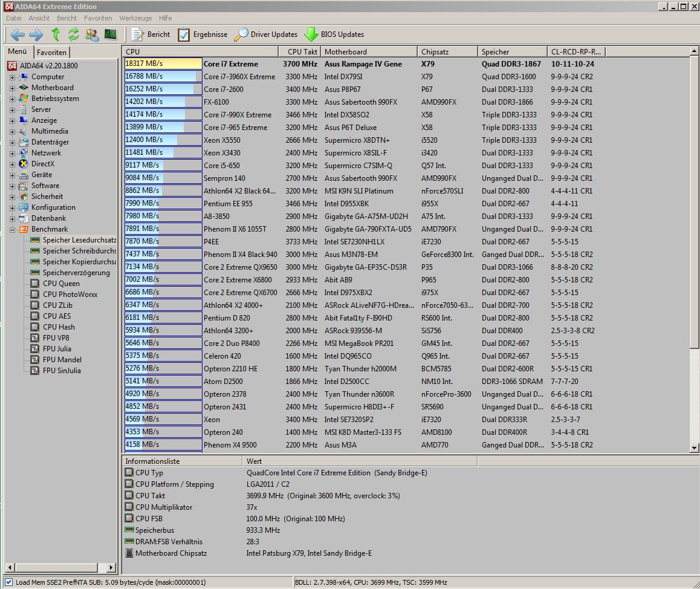Click the green Up arrow toolbar icon
700x589 pixels.
point(56,34)
